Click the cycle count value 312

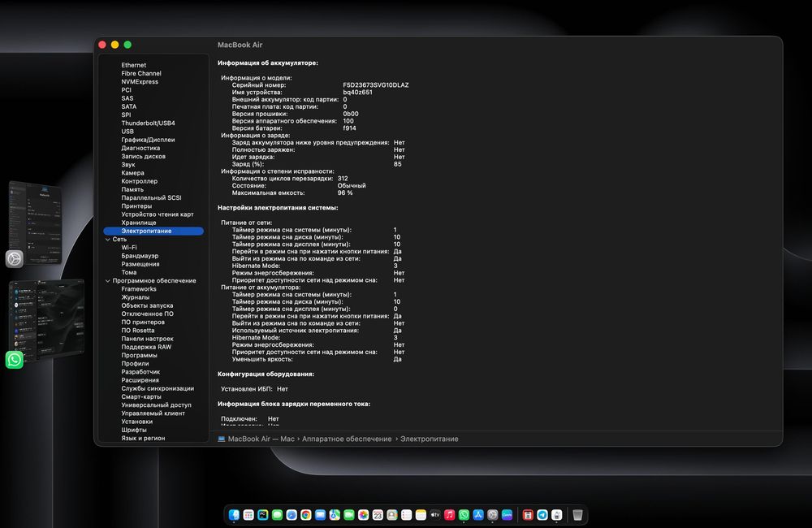point(343,178)
